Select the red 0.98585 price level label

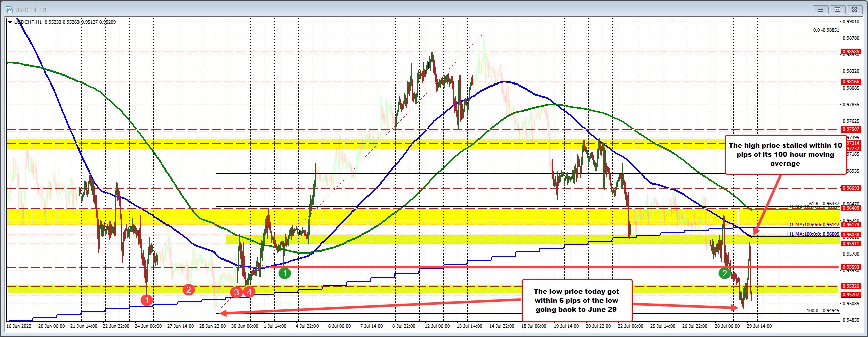[x=851, y=51]
